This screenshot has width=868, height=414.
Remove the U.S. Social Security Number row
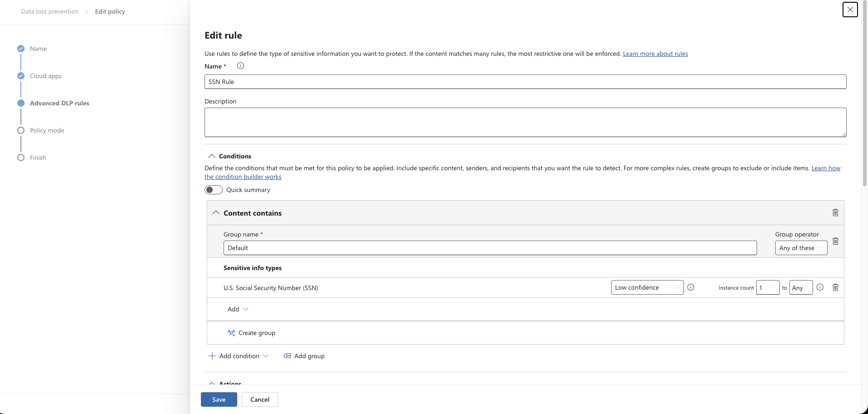tap(835, 287)
